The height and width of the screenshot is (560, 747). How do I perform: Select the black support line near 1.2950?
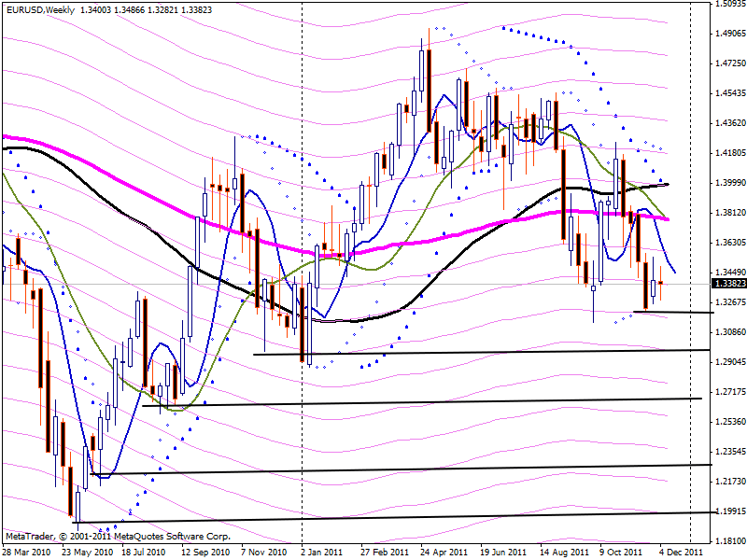click(481, 352)
